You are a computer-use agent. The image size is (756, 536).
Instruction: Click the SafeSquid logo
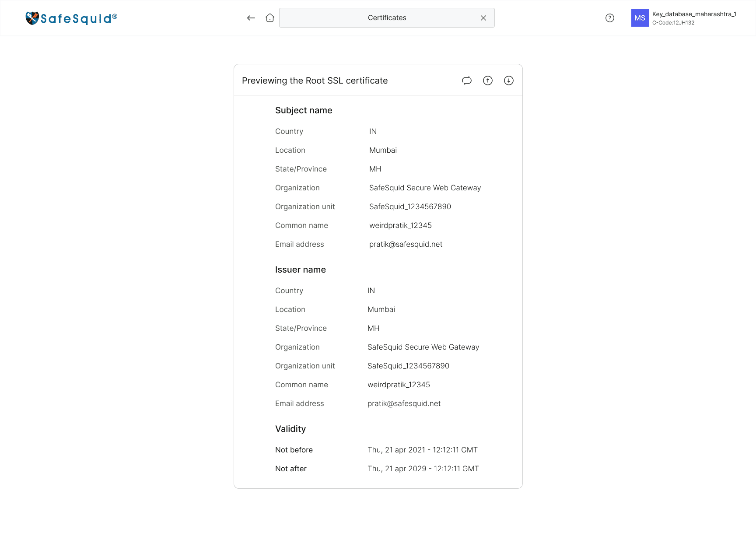(x=72, y=18)
